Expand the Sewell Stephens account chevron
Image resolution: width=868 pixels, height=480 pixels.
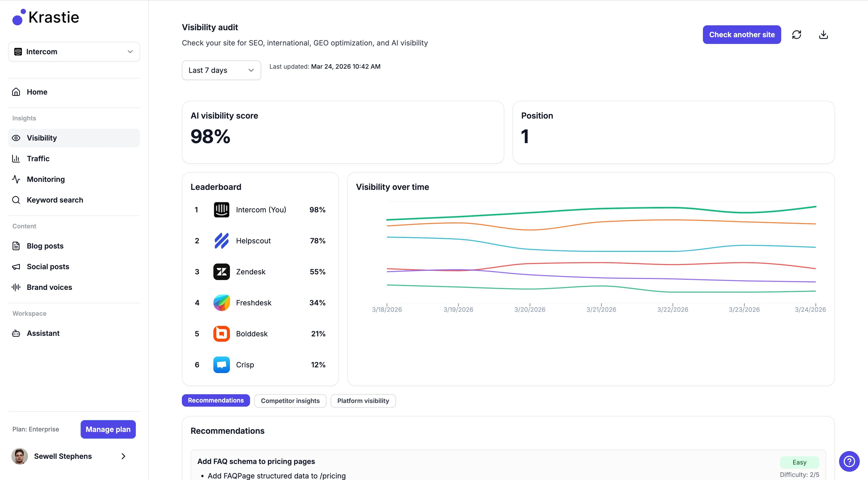pyautogui.click(x=123, y=456)
